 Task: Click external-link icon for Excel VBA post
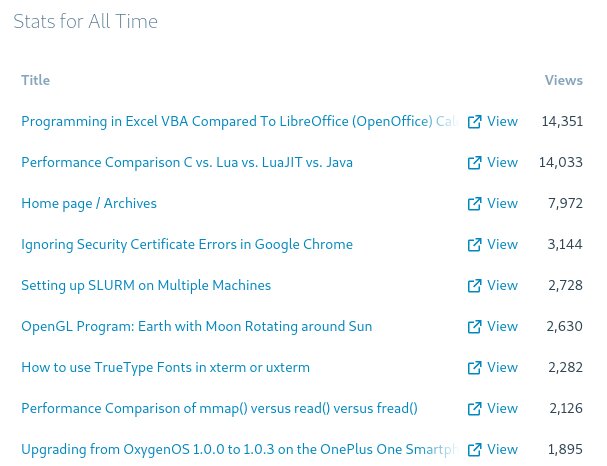coord(475,122)
